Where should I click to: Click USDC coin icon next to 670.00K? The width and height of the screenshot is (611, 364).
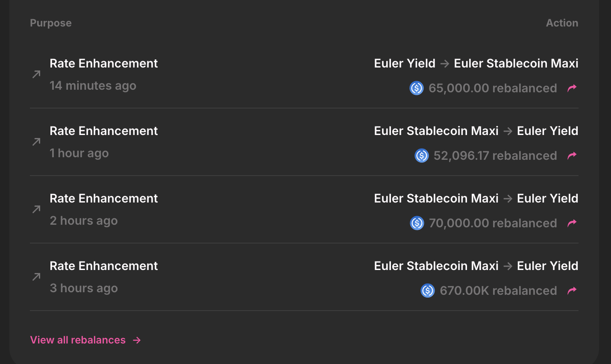428,291
